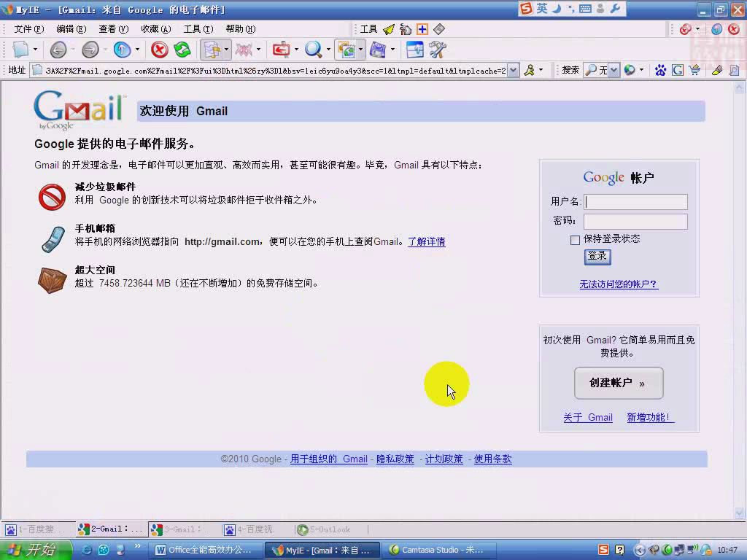Click the 开始 Start button
The width and height of the screenshot is (747, 560).
point(36,550)
